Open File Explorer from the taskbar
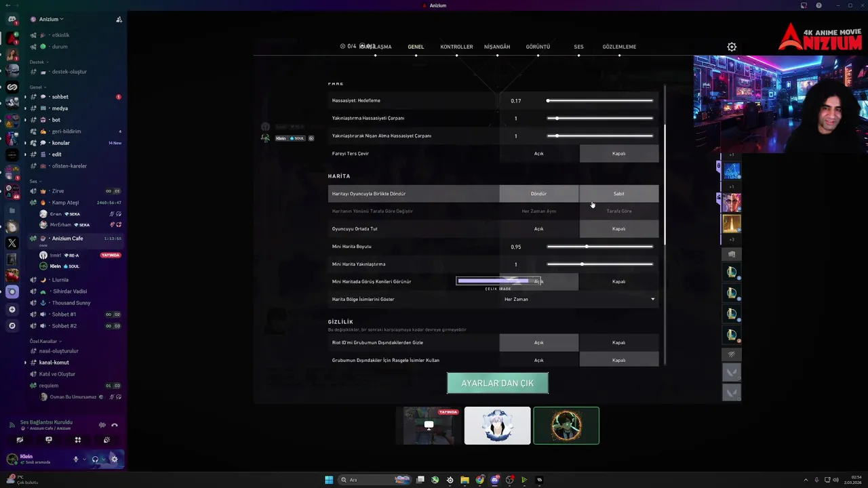Viewport: 868px width, 488px height. click(465, 480)
